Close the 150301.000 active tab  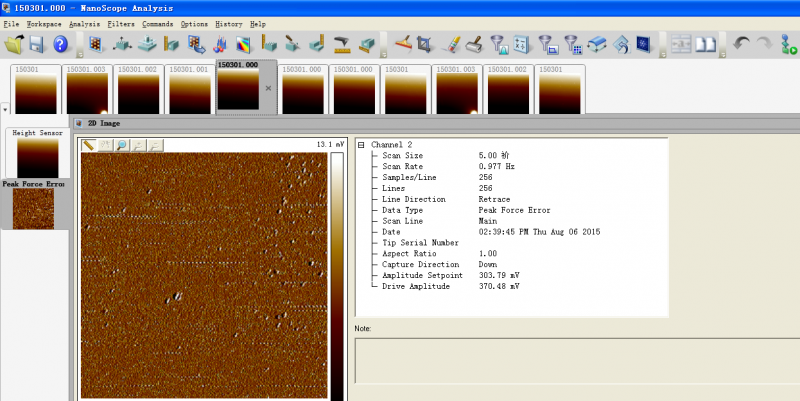click(268, 88)
